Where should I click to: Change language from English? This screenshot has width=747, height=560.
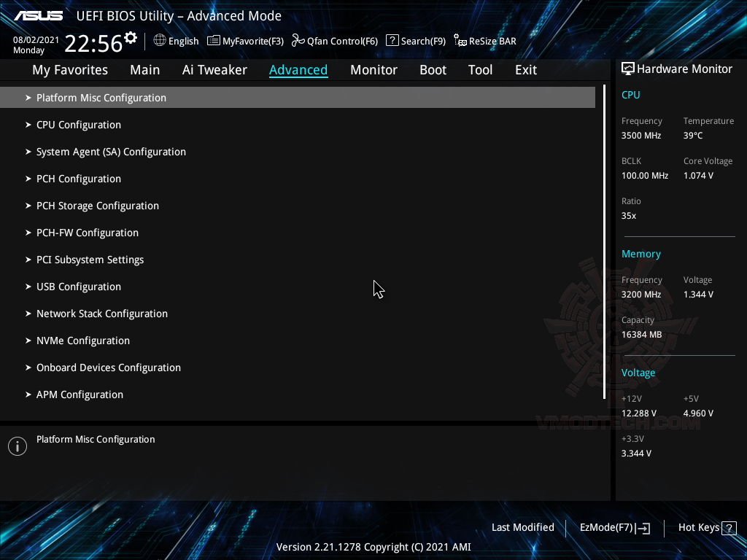(183, 42)
